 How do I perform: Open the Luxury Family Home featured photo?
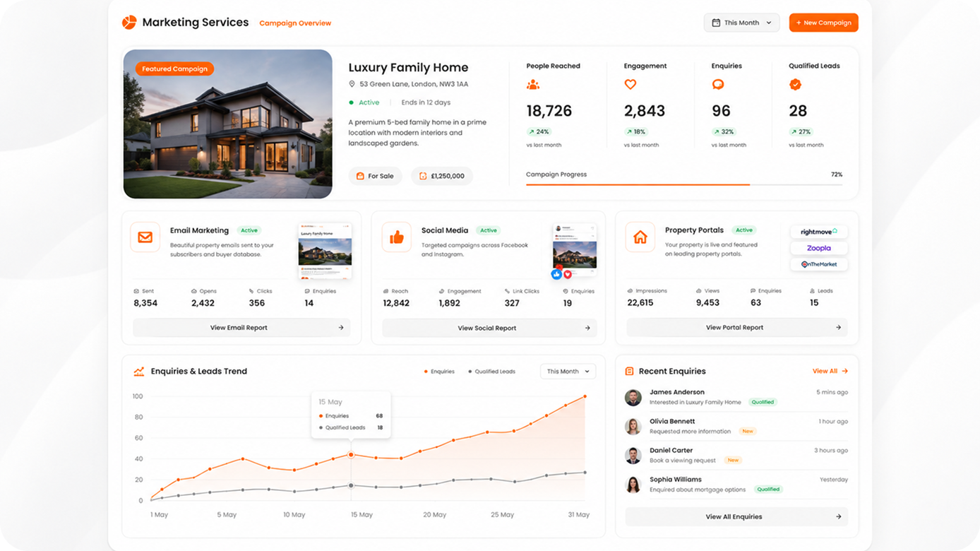coord(228,124)
